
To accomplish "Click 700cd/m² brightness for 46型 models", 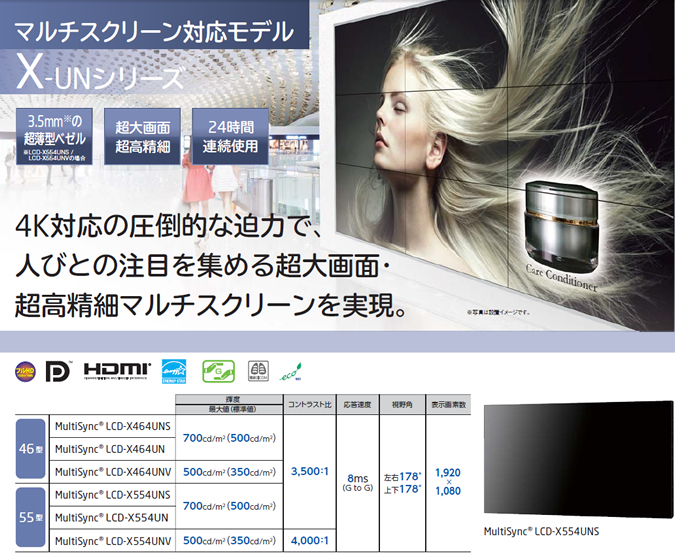I will (x=229, y=438).
